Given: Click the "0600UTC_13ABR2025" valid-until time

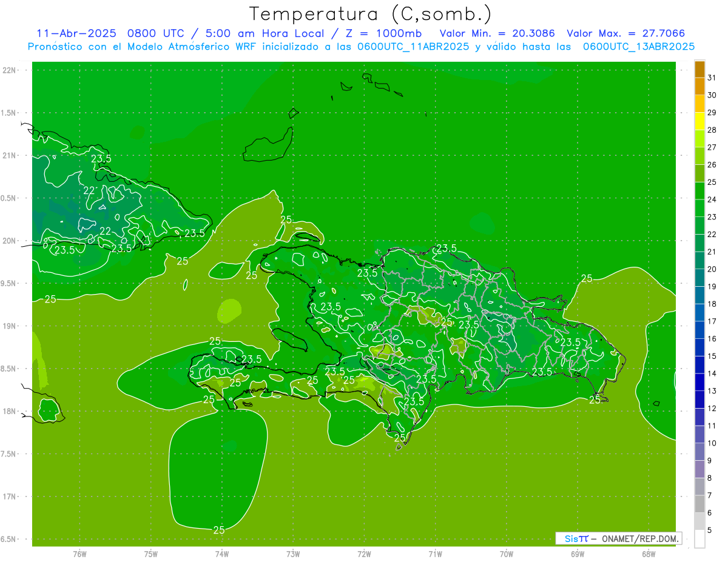Looking at the screenshot, I should coord(639,47).
